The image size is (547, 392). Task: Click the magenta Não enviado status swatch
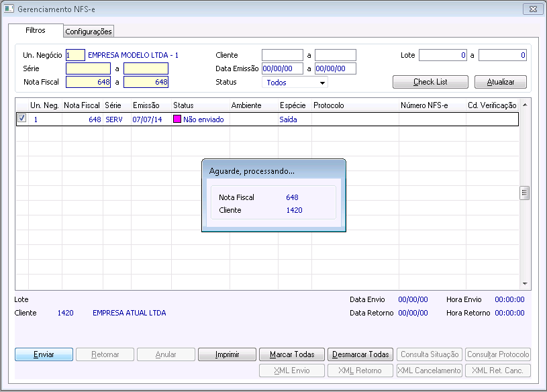[177, 119]
